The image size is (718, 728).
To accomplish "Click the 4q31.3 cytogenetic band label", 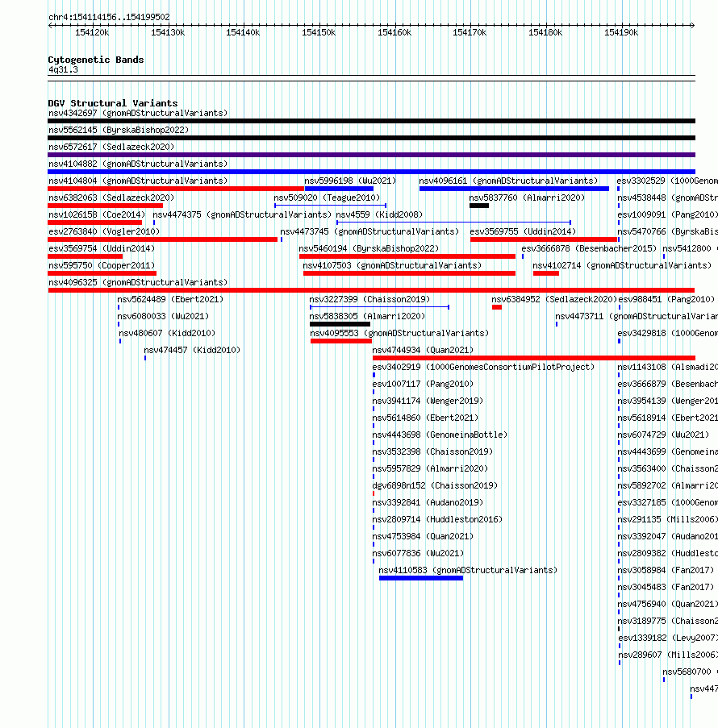I will pos(63,70).
